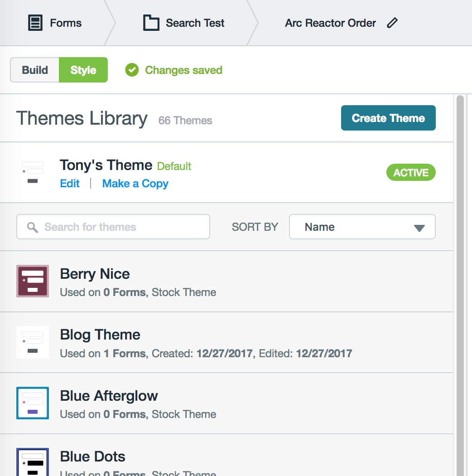472x476 pixels.
Task: Select the Berry Nice theme thumbnail
Action: [33, 281]
